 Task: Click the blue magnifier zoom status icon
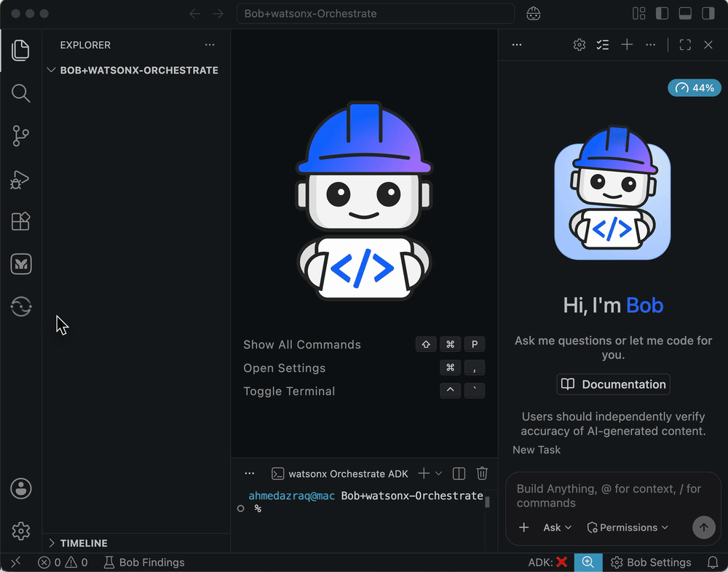[x=587, y=563]
